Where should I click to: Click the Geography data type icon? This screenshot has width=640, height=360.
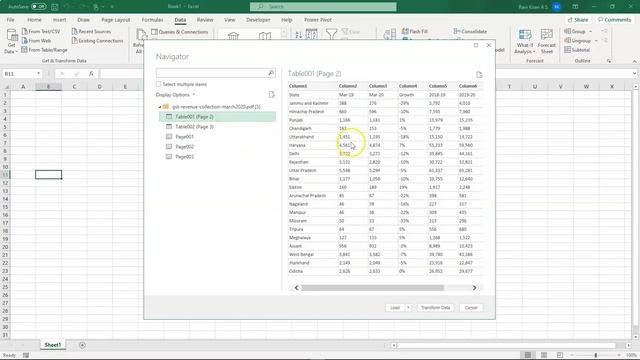[x=265, y=36]
